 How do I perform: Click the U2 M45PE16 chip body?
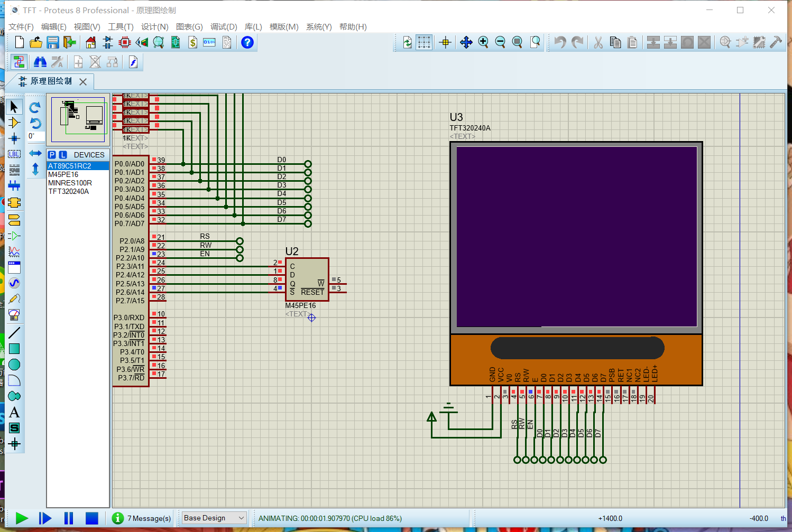307,279
